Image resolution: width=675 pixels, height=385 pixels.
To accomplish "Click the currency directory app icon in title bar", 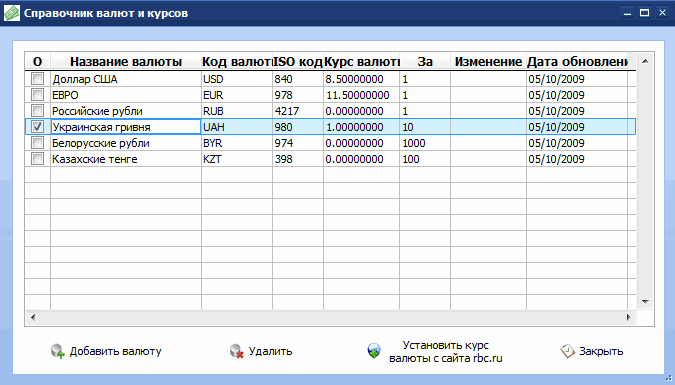I will point(12,13).
